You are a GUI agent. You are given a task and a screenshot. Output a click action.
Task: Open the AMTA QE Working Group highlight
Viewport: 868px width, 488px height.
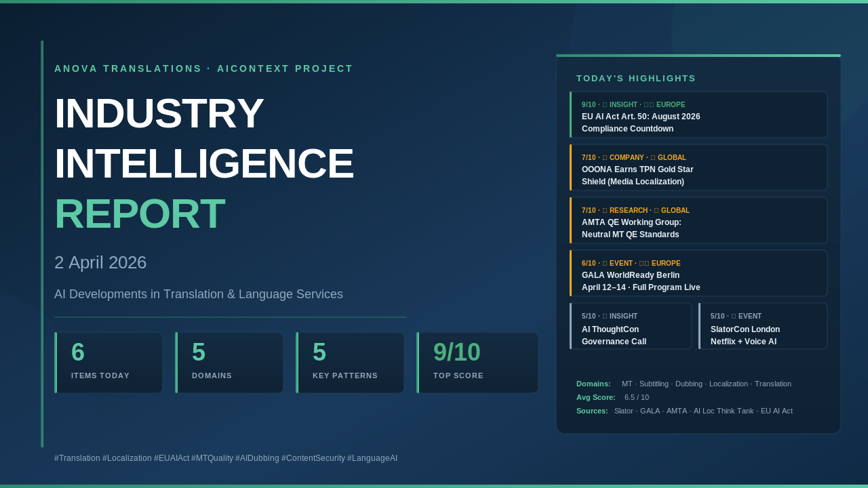coord(698,220)
